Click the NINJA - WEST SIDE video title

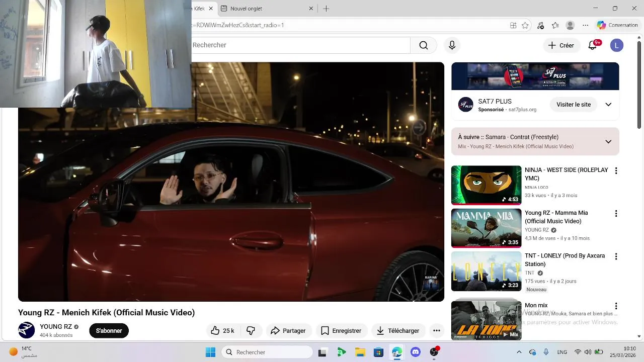(567, 174)
